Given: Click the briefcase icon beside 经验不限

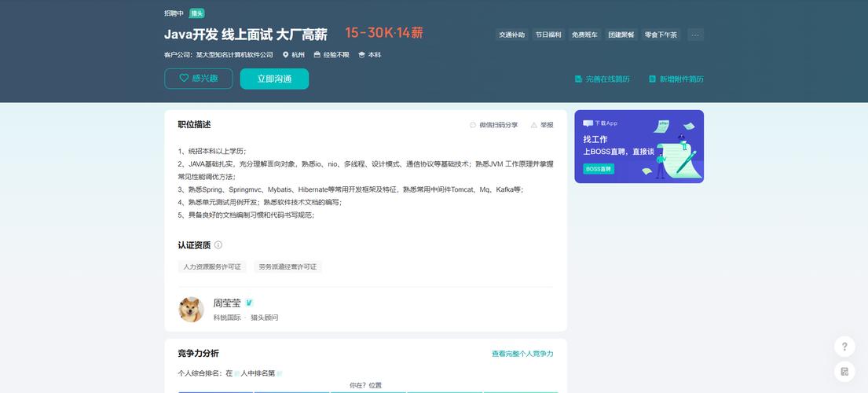Looking at the screenshot, I should pos(317,55).
